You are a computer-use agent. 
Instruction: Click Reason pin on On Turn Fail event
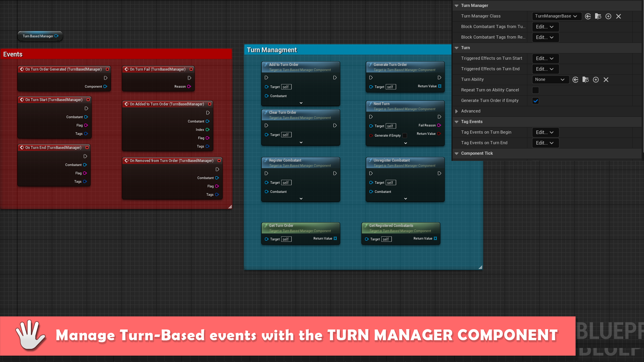[x=189, y=86]
